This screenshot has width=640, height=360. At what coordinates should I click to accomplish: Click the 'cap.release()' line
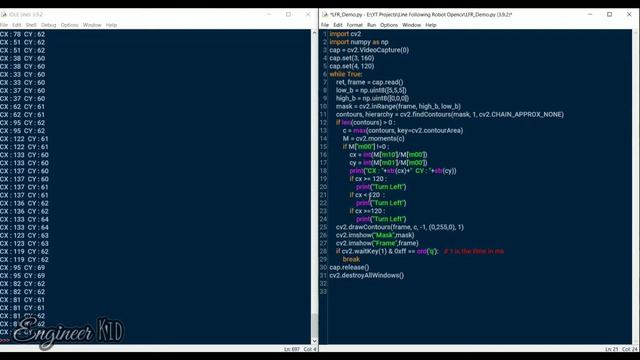[349, 267]
